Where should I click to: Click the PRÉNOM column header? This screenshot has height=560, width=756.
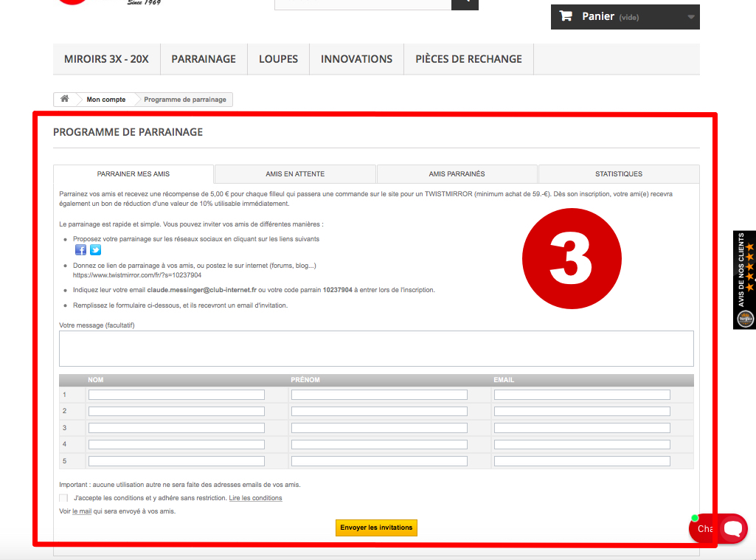tap(305, 380)
